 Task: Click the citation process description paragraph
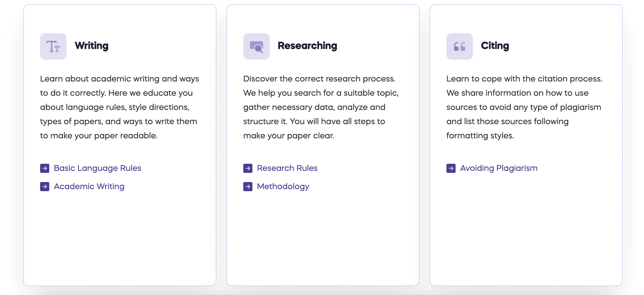[x=524, y=107]
